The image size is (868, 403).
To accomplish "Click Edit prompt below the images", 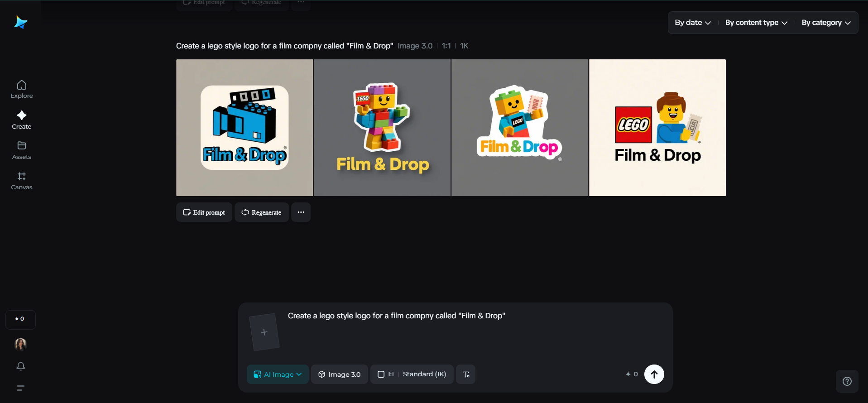I will tap(204, 212).
